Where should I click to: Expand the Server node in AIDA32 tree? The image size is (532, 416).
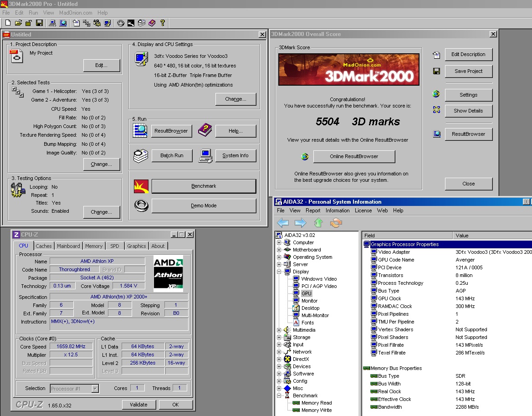(x=279, y=264)
